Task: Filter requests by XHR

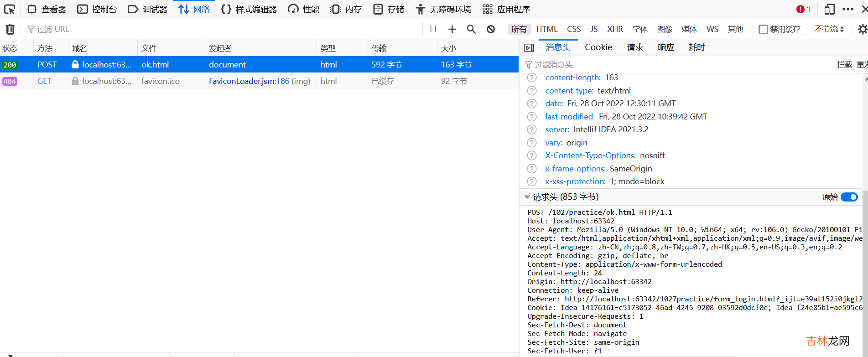Action: (x=615, y=29)
